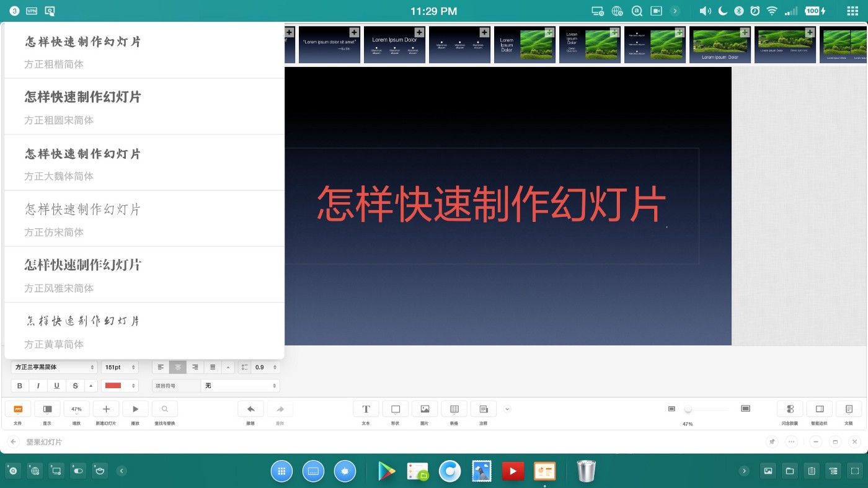868x488 pixels.
Task: Expand the line spacing 0.9 dropdown
Action: click(x=265, y=367)
